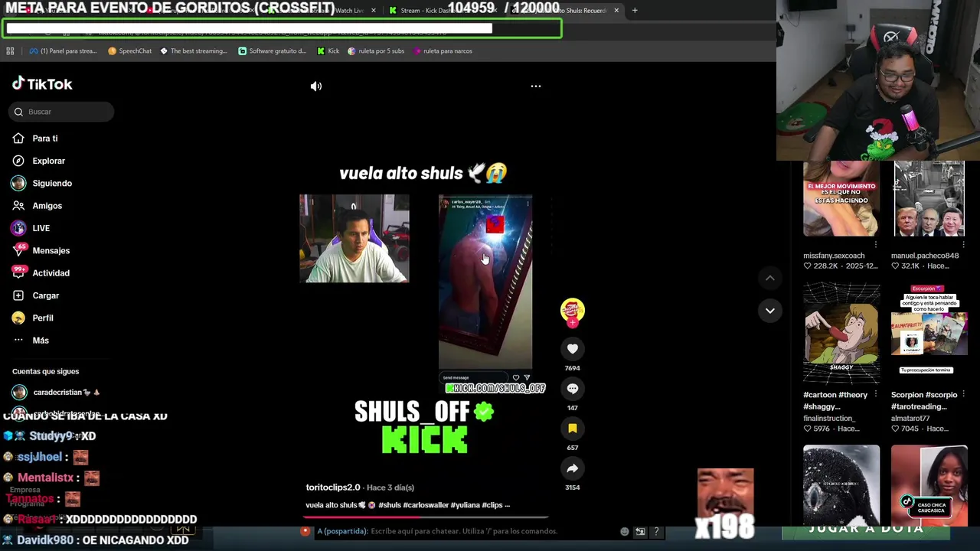
Task: Click the #carloswaller hashtag
Action: click(x=426, y=505)
